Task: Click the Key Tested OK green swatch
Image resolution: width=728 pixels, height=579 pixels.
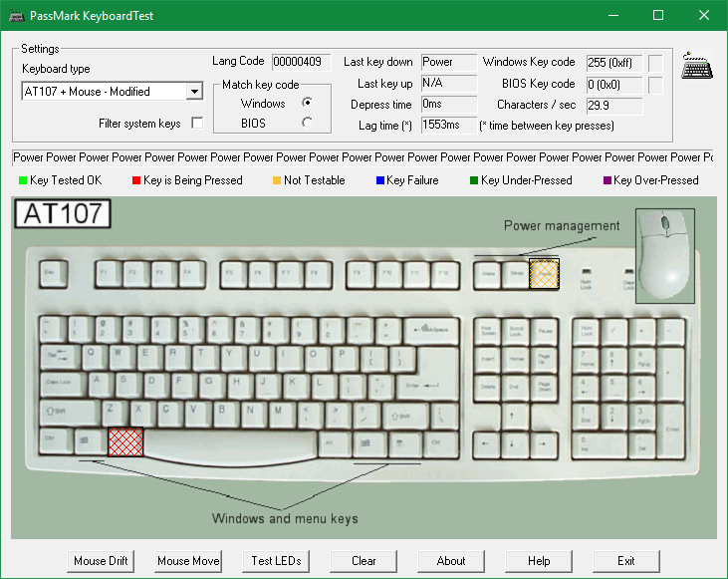Action: tap(23, 180)
